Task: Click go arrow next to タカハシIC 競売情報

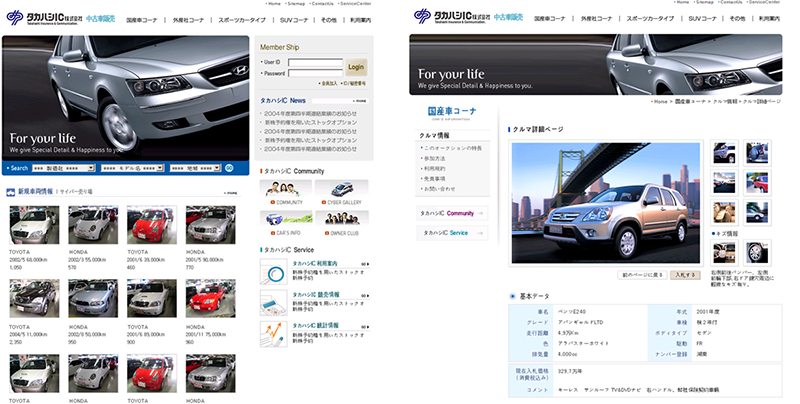Action: click(x=365, y=295)
